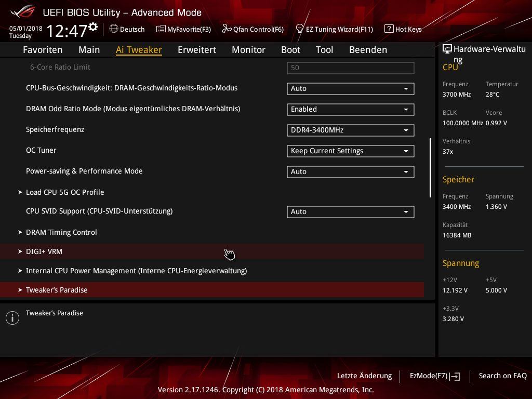532x399 pixels.
Task: Click CPU Frequenz value 3700 MHz
Action: point(457,95)
